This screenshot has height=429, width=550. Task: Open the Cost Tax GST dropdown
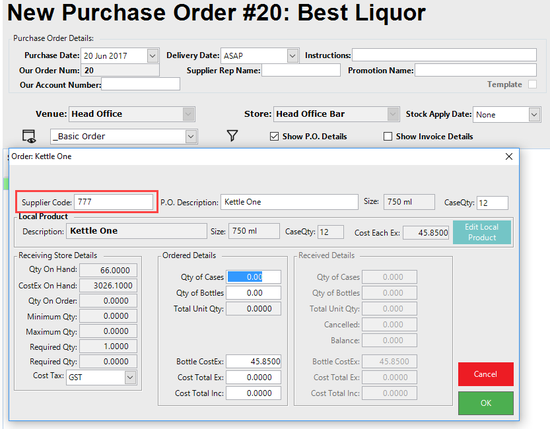click(x=130, y=377)
